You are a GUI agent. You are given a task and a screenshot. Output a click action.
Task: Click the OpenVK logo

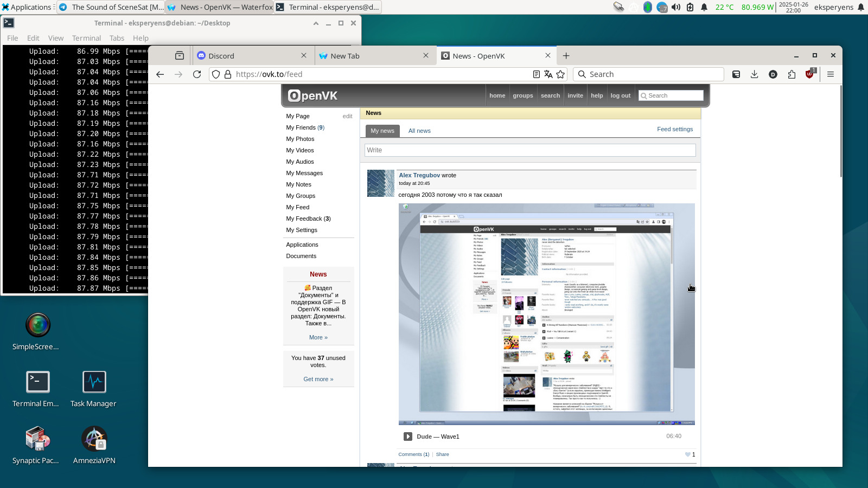point(312,96)
